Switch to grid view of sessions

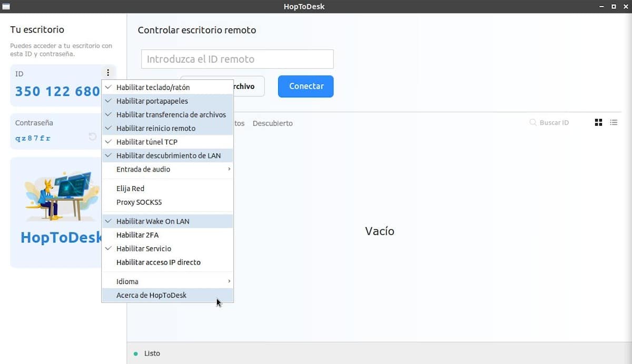pos(598,123)
